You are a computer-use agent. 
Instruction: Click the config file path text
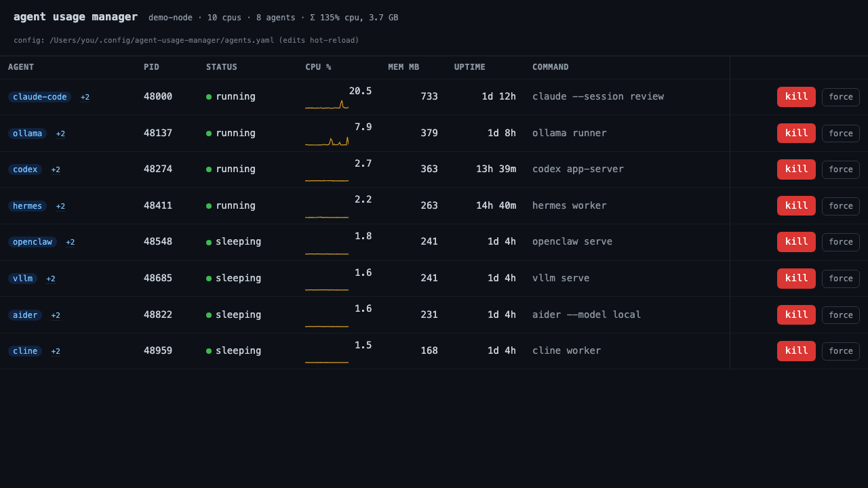click(x=162, y=41)
